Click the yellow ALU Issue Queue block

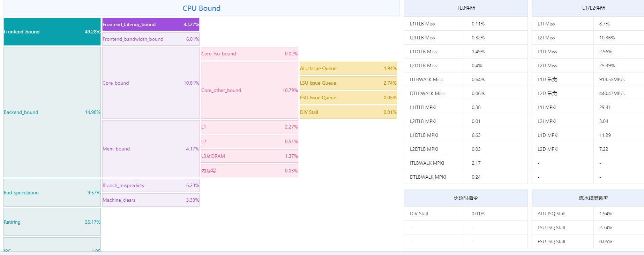348,68
